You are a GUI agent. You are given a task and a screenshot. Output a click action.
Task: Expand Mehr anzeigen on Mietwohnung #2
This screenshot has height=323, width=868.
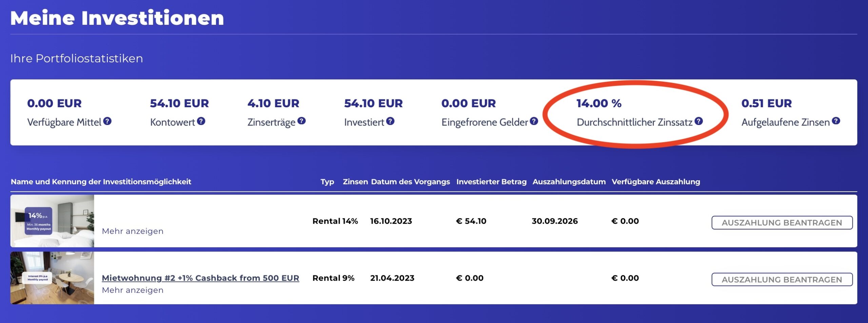coord(132,290)
